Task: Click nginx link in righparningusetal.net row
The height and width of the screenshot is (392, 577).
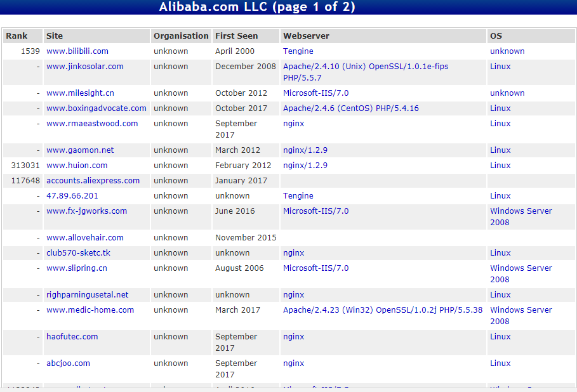Action: pyautogui.click(x=294, y=295)
